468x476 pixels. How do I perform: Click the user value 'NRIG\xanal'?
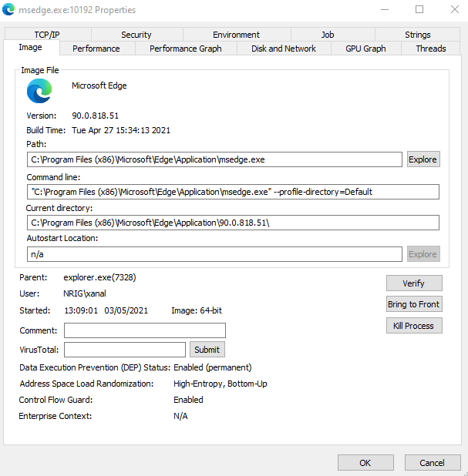(x=85, y=293)
